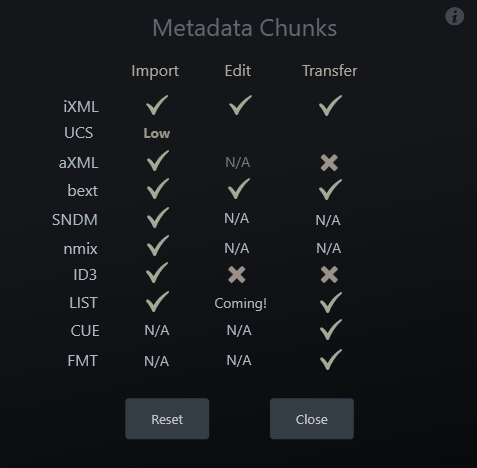Toggle ID3 Import checkmark
477x468 pixels.
point(157,273)
